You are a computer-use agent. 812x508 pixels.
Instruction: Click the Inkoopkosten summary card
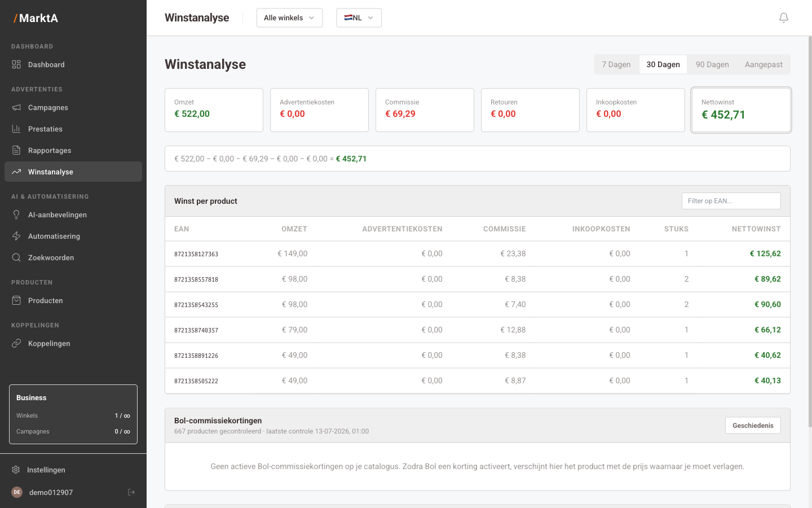[x=636, y=110]
